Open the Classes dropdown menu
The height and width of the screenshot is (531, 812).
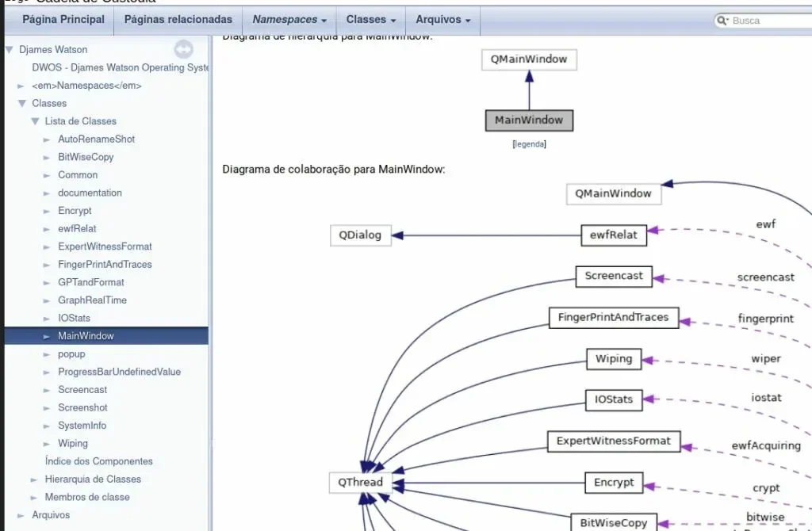coord(371,20)
